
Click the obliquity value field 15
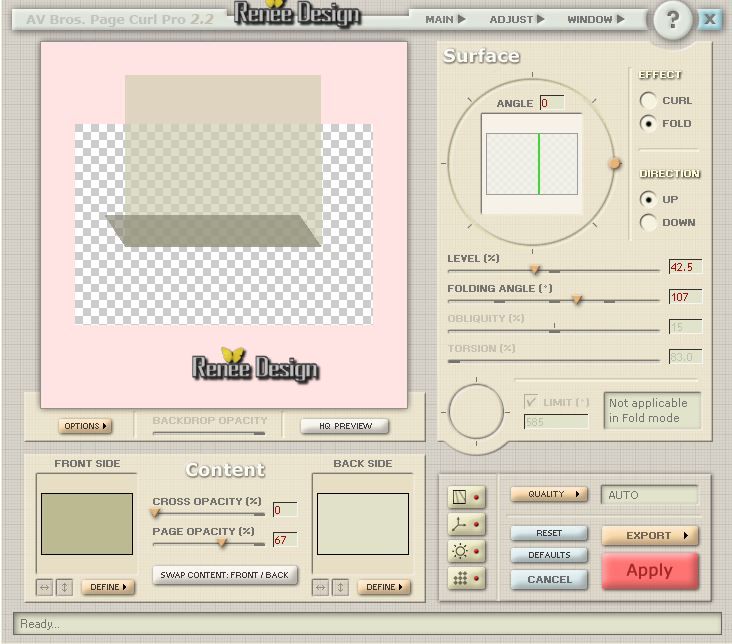[x=685, y=326]
